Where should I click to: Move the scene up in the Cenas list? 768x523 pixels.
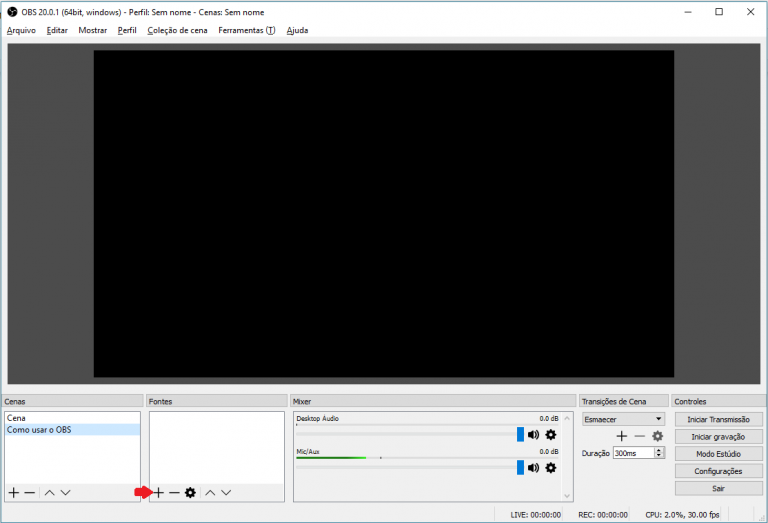click(x=49, y=492)
